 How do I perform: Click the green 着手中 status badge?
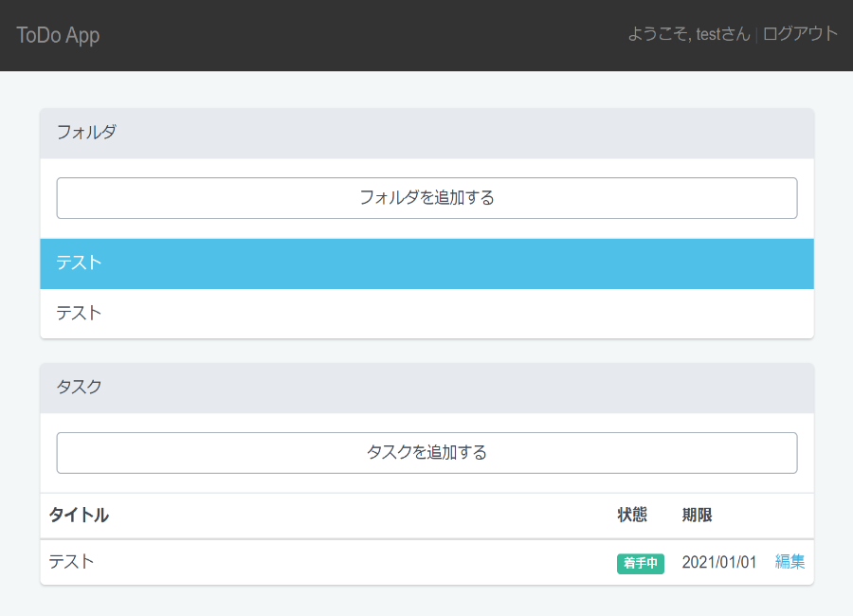point(640,563)
